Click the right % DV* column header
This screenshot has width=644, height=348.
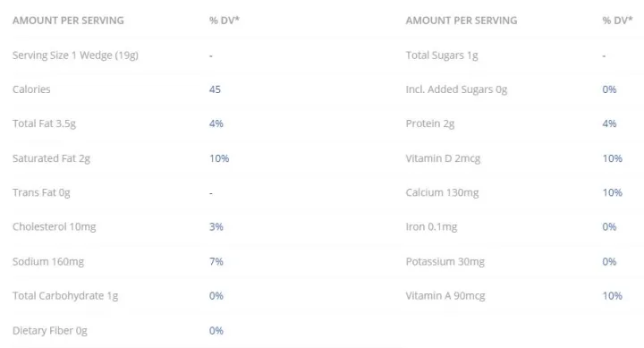(x=617, y=21)
